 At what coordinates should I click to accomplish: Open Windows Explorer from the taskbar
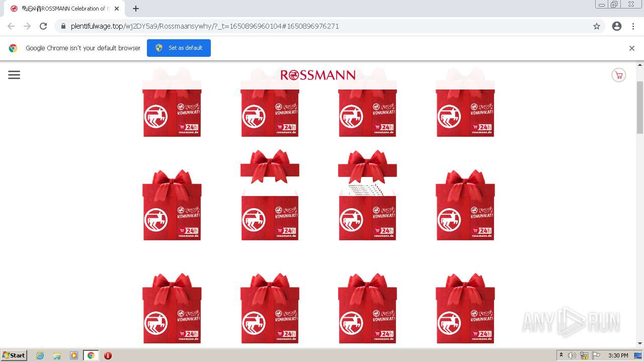(57, 355)
